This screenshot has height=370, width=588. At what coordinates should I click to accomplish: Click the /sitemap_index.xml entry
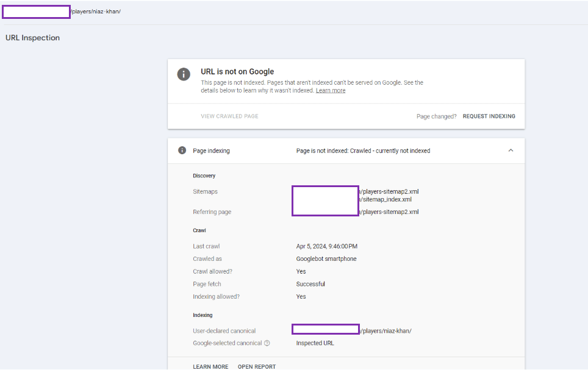385,199
